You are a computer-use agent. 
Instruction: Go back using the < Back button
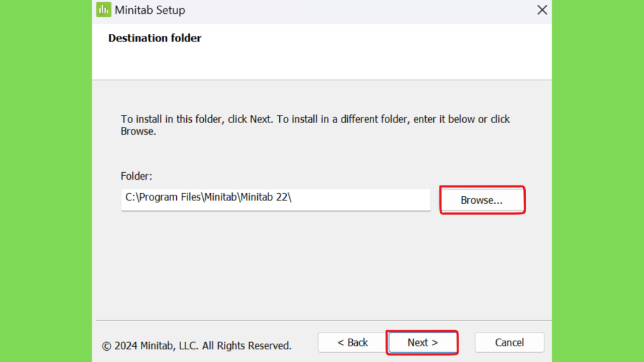tap(352, 343)
